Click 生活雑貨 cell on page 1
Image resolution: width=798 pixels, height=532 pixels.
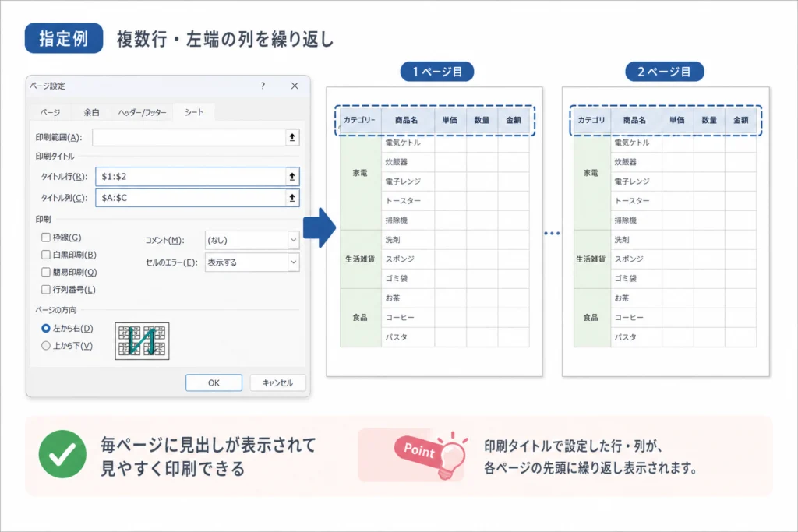(360, 259)
